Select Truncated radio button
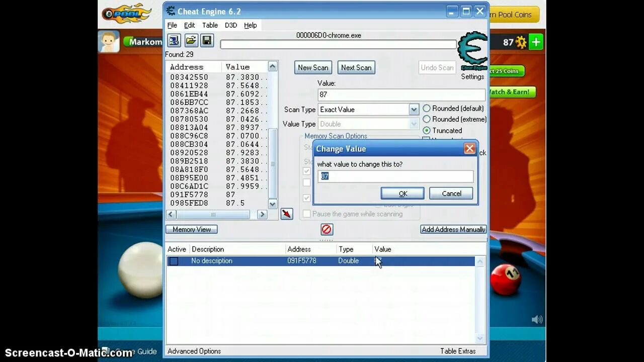Viewport: 644px width, 362px height. coord(427,130)
